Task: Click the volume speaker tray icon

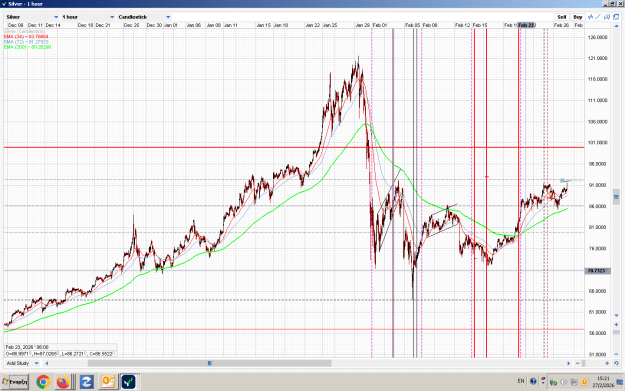Action: coord(564,382)
